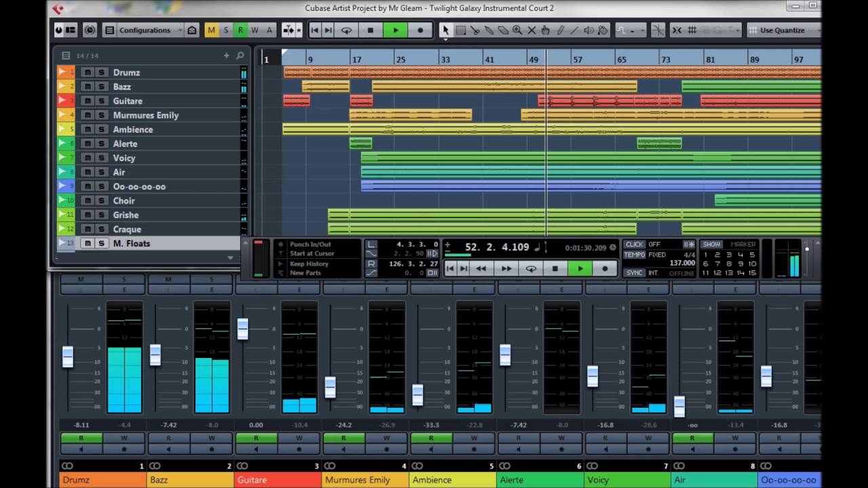The image size is (868, 488).
Task: Select the Time Warp hand tool
Action: click(546, 30)
